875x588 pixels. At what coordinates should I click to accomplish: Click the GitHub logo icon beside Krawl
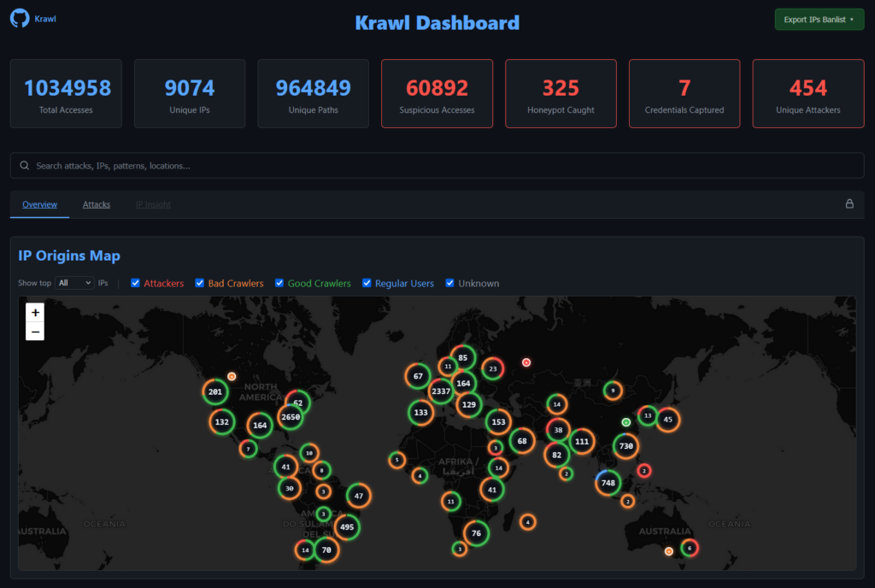pos(20,19)
